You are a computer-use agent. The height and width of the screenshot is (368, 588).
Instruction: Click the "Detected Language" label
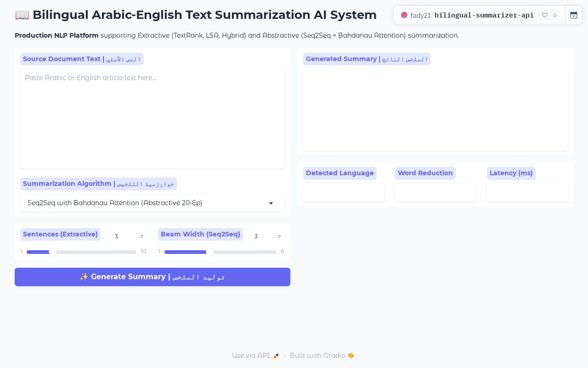[x=340, y=173]
